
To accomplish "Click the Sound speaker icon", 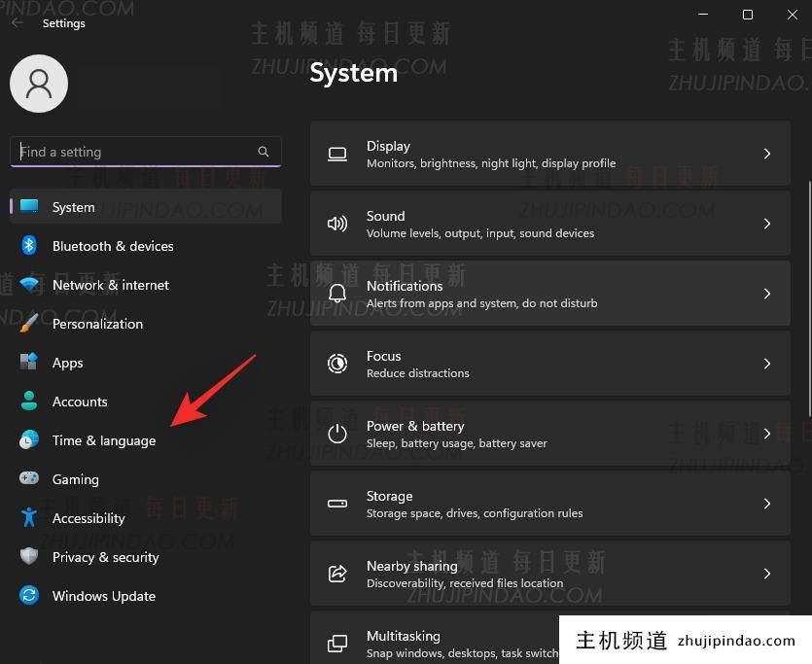I will click(336, 224).
